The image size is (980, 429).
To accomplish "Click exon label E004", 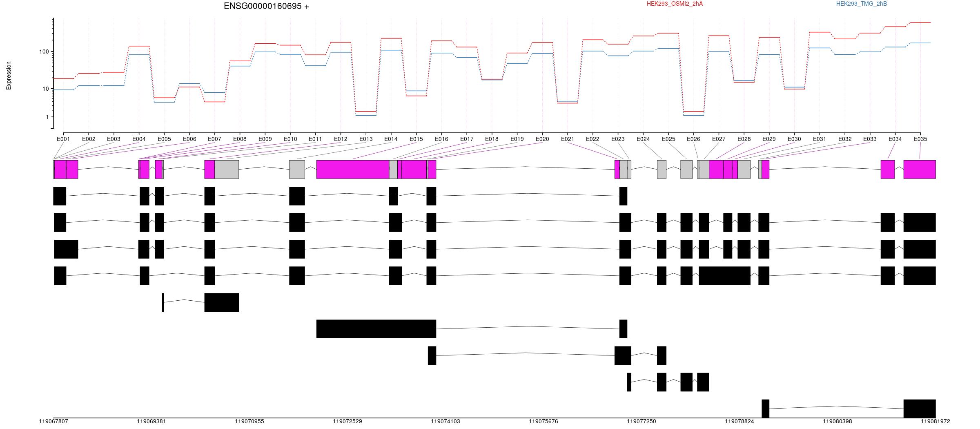I will (139, 139).
